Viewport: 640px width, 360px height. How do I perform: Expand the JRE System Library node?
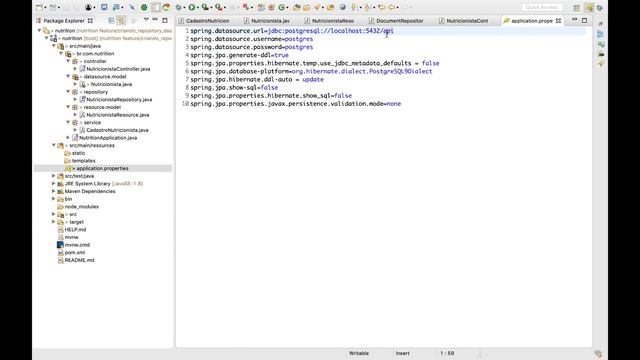pyautogui.click(x=53, y=184)
